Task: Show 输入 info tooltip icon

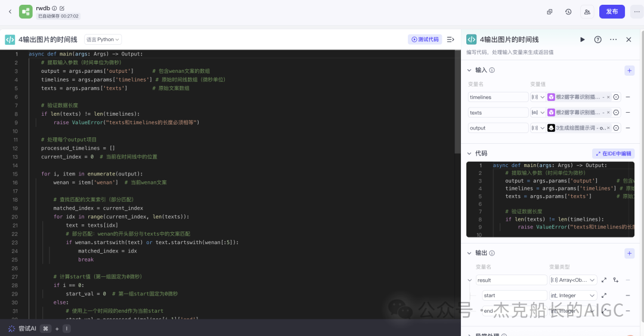Action: [x=492, y=70]
